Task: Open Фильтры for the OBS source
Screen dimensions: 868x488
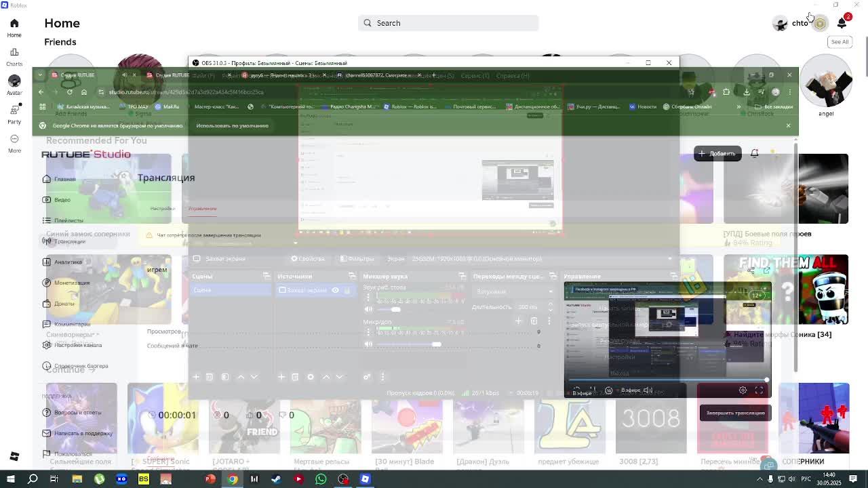Action: click(357, 258)
